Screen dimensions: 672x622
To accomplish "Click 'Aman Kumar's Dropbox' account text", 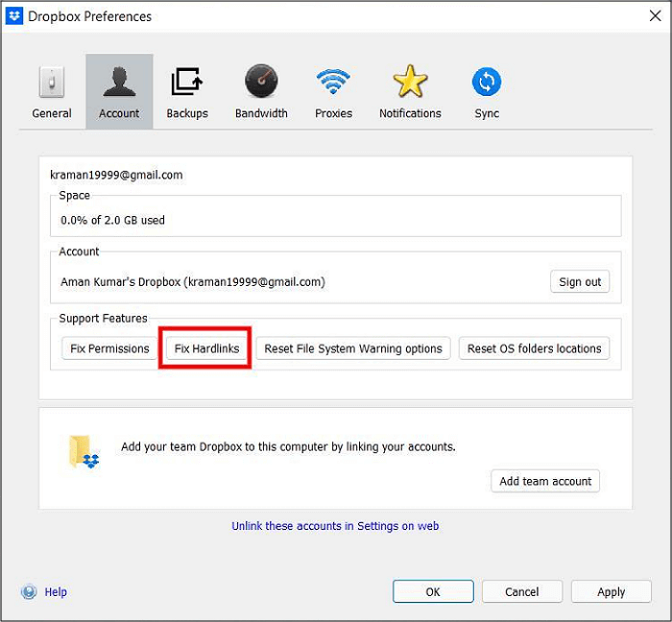I will (x=193, y=281).
